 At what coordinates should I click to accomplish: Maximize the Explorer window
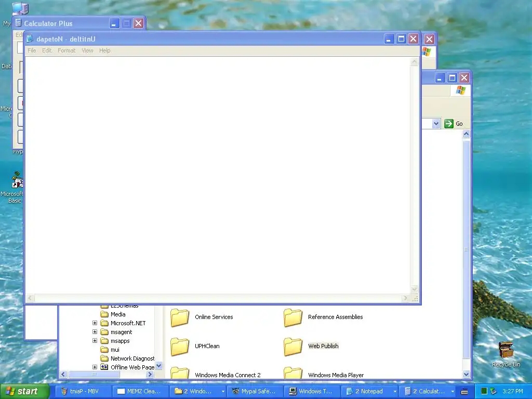pyautogui.click(x=452, y=78)
